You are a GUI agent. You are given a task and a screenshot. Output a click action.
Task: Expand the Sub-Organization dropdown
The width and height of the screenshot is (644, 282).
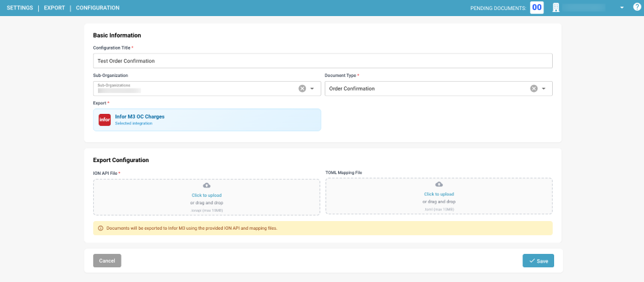click(312, 88)
